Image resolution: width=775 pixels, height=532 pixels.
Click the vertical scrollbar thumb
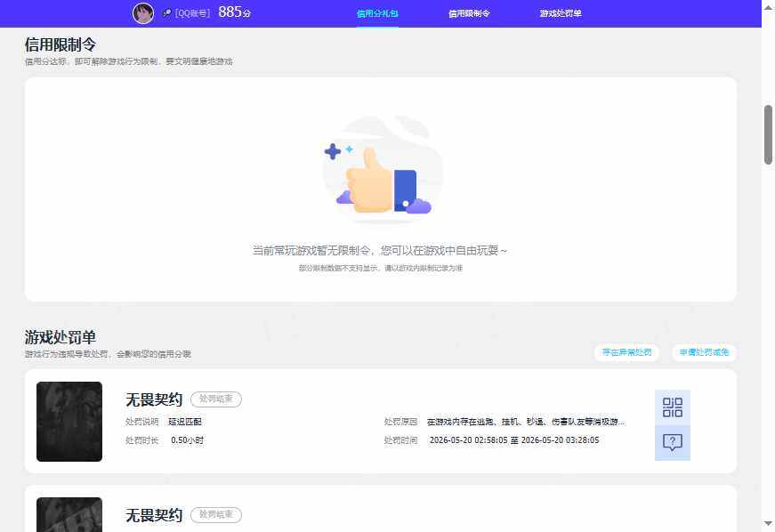768,134
